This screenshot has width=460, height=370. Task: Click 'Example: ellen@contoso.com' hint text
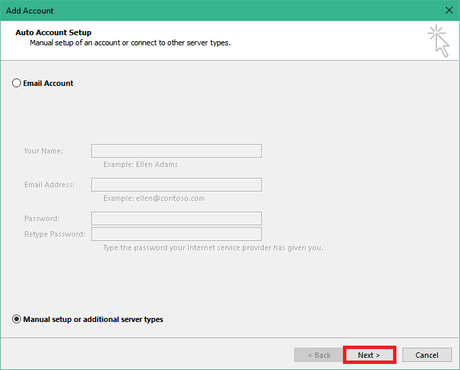click(154, 198)
